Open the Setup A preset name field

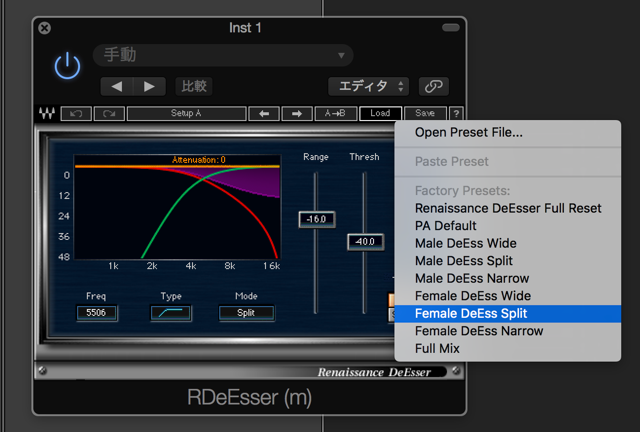(x=187, y=114)
